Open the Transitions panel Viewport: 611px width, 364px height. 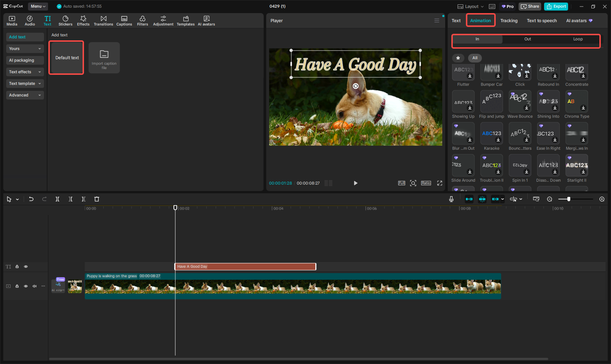103,20
